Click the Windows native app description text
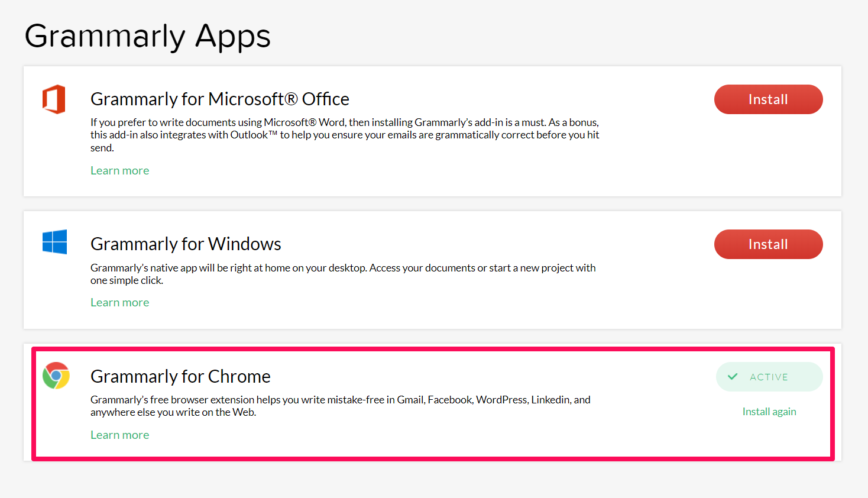Image resolution: width=868 pixels, height=498 pixels. (x=343, y=274)
